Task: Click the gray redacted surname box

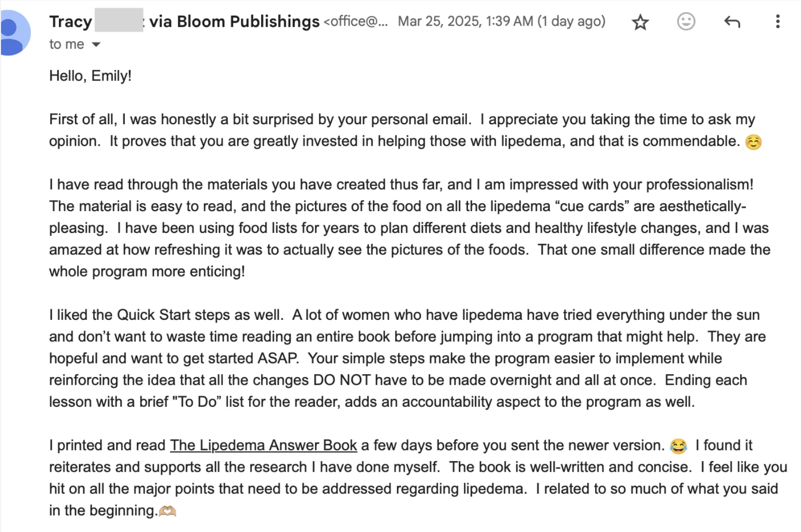Action: pyautogui.click(x=119, y=20)
